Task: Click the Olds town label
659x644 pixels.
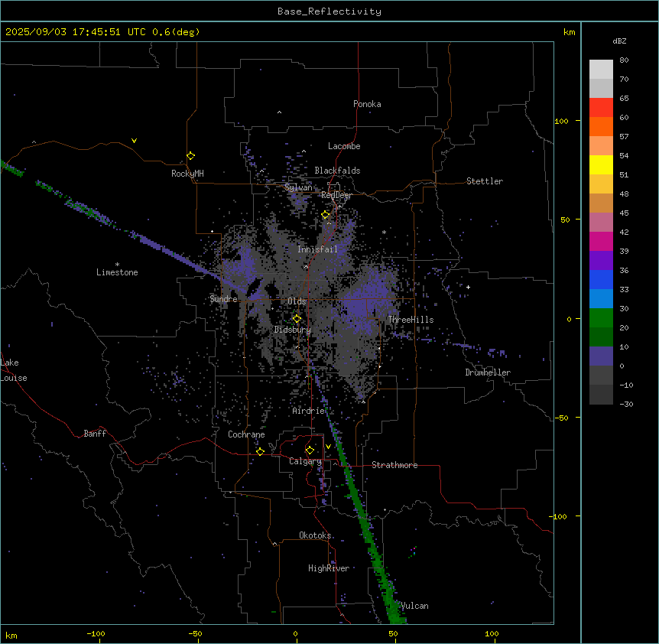Action: tap(297, 301)
